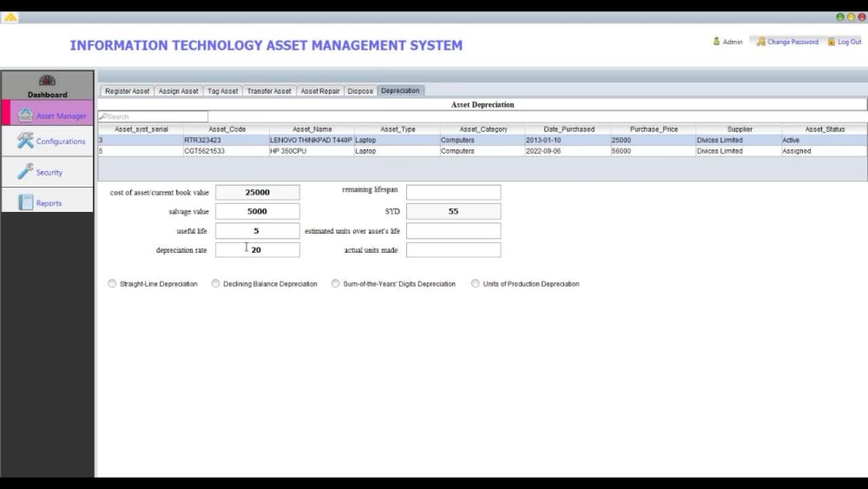Viewport: 868px width, 489px height.
Task: Click the search magnifier icon
Action: pos(103,116)
